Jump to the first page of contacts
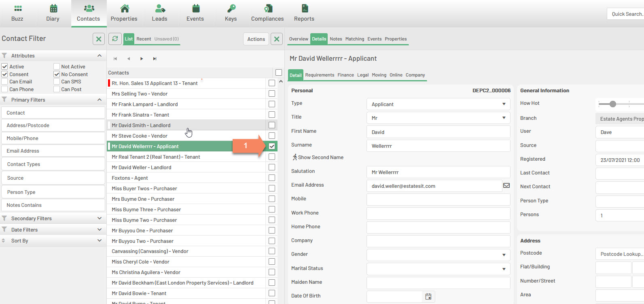The width and height of the screenshot is (644, 304). (x=115, y=59)
